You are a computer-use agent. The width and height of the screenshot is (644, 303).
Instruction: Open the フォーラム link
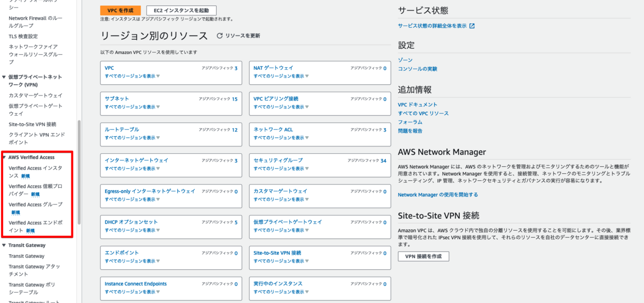410,122
